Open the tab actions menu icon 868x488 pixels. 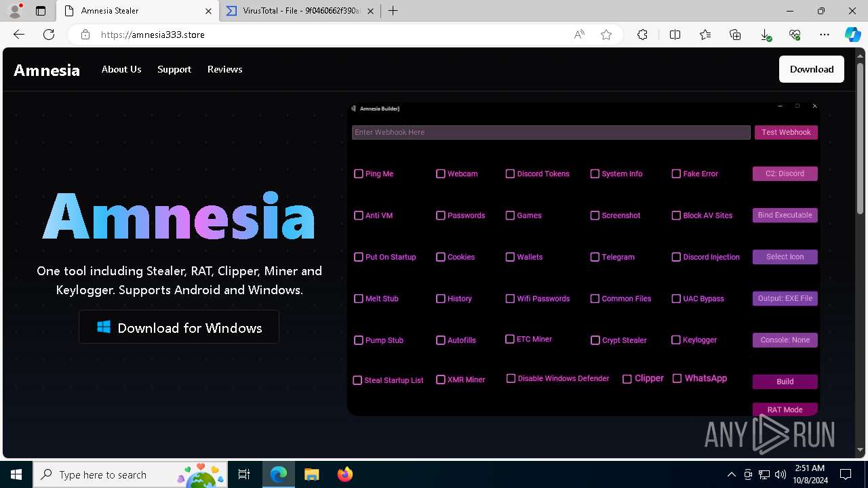coord(41,11)
